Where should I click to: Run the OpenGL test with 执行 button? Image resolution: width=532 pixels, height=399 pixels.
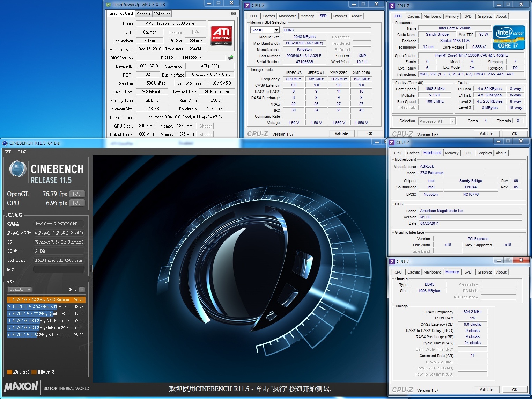coord(77,194)
